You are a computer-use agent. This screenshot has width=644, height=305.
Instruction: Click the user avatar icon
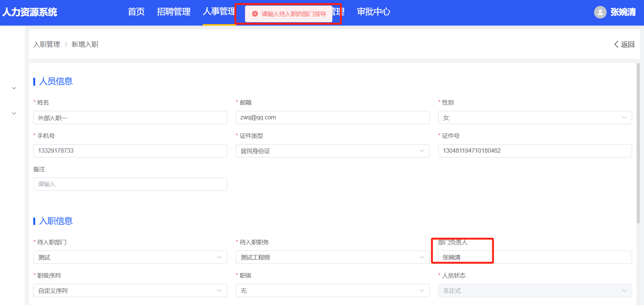(600, 12)
